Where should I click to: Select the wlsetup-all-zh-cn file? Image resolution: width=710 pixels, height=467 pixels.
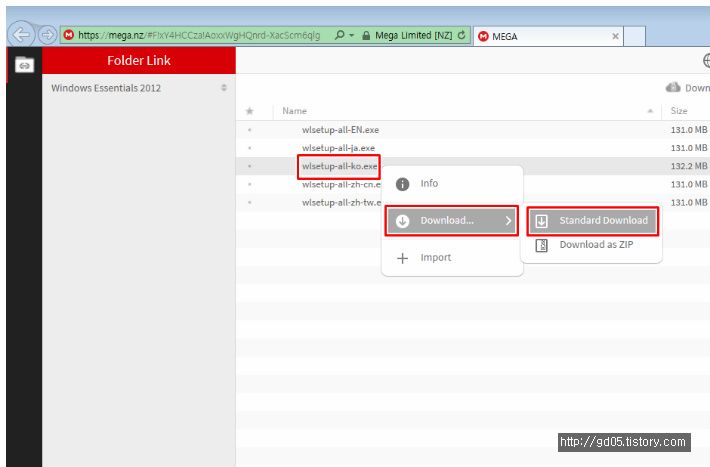[341, 184]
